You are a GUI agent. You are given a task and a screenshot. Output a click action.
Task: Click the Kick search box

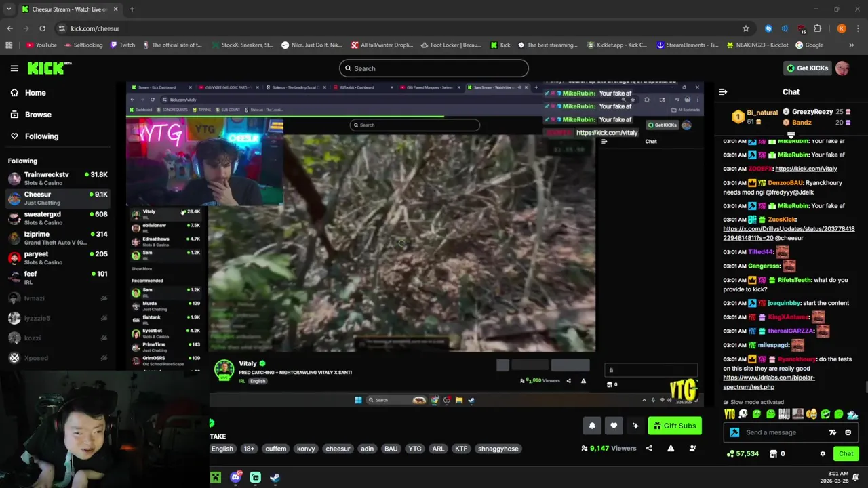[x=434, y=68]
